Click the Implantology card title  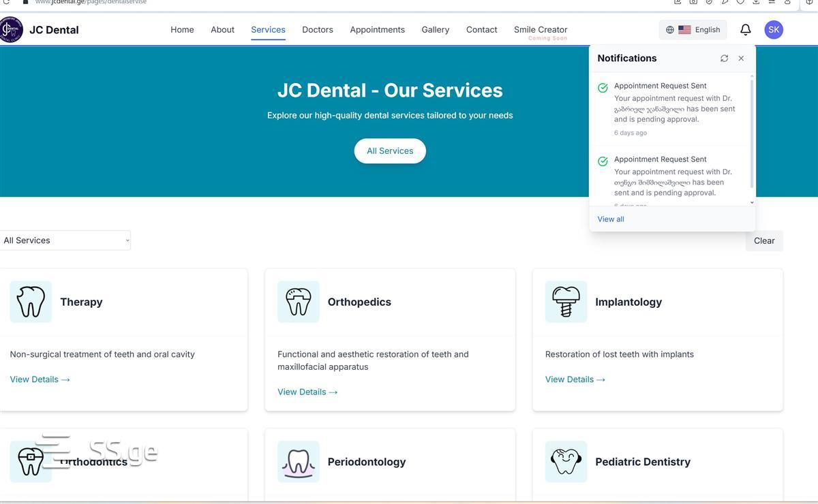628,302
